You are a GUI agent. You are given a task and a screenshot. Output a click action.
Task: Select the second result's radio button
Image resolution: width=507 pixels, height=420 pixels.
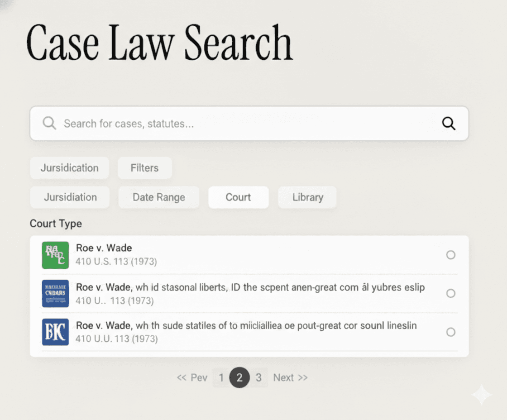[451, 293]
